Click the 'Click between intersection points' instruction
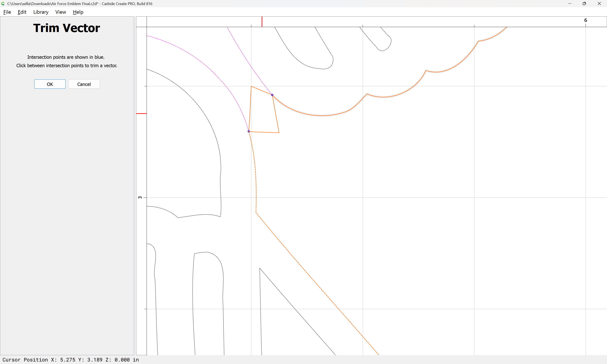607x364 pixels. coord(67,66)
